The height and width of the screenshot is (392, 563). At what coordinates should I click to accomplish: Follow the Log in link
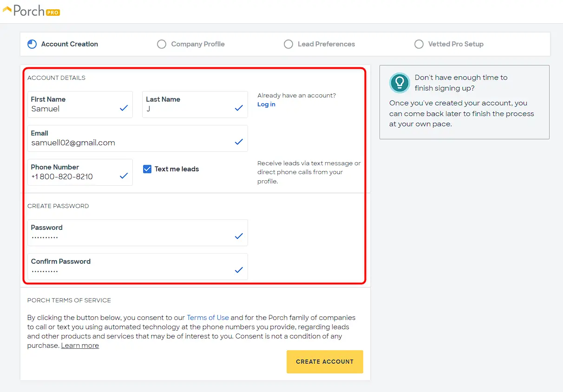[266, 105]
